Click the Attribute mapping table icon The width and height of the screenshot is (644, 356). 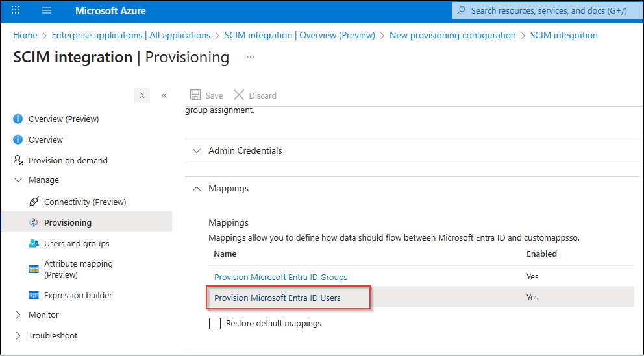point(34,270)
